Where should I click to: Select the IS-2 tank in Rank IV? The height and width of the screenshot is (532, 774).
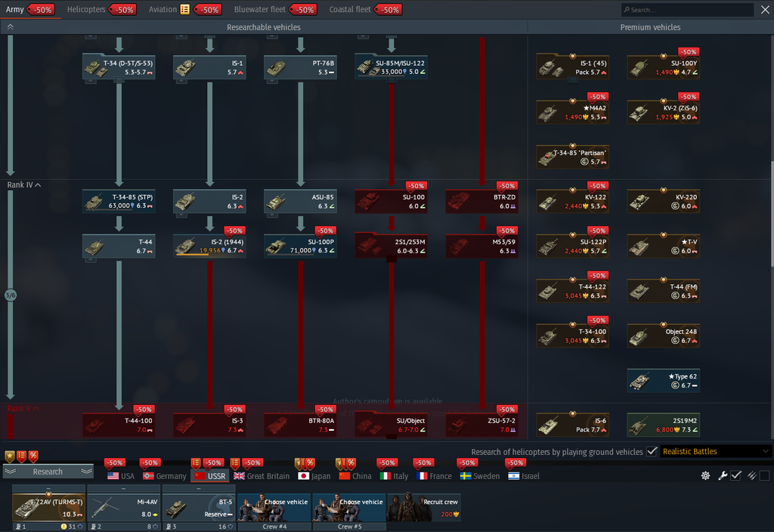tap(210, 201)
